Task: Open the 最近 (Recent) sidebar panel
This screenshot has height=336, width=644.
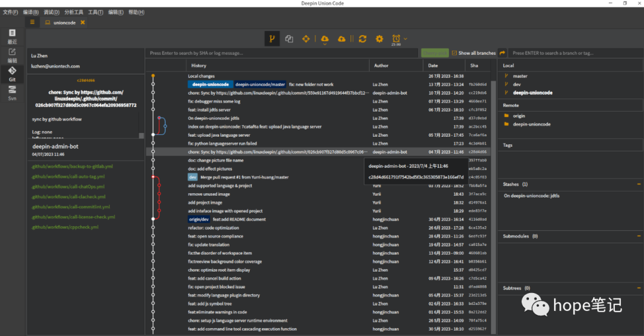Action: 13,36
